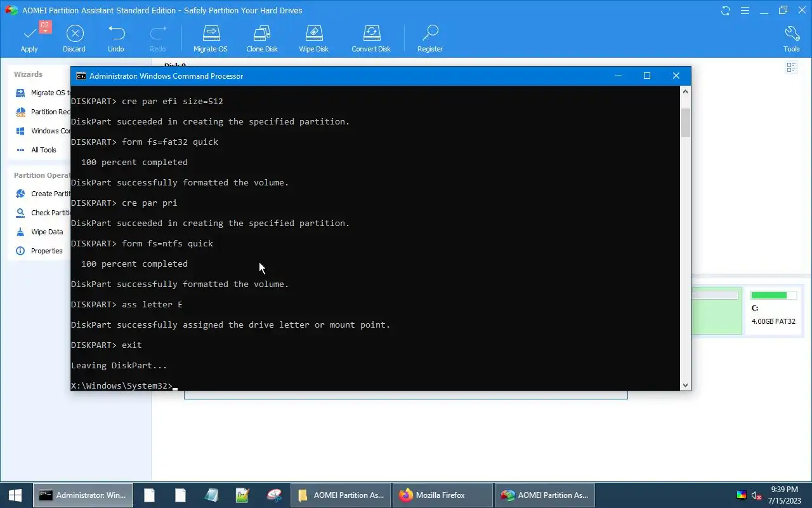This screenshot has width=812, height=508.
Task: Select Migrate OS in Wizards sidebar
Action: pyautogui.click(x=42, y=93)
